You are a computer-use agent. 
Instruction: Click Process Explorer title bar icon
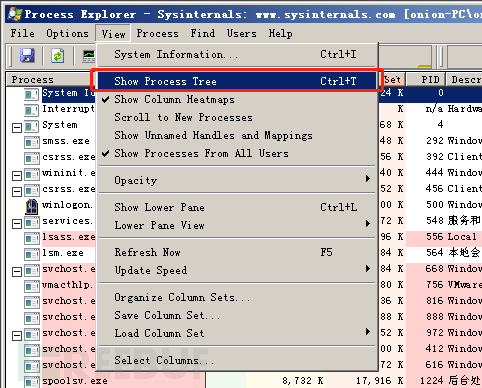[x=15, y=14]
